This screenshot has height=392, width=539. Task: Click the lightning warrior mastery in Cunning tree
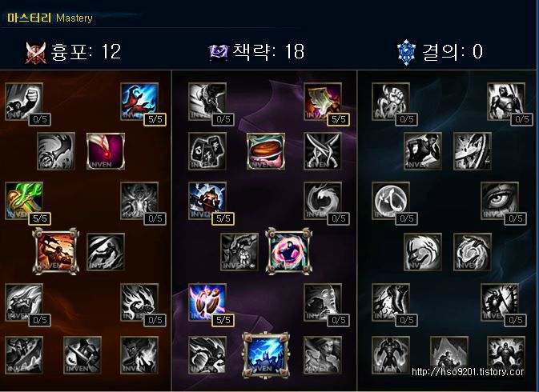tap(207, 201)
